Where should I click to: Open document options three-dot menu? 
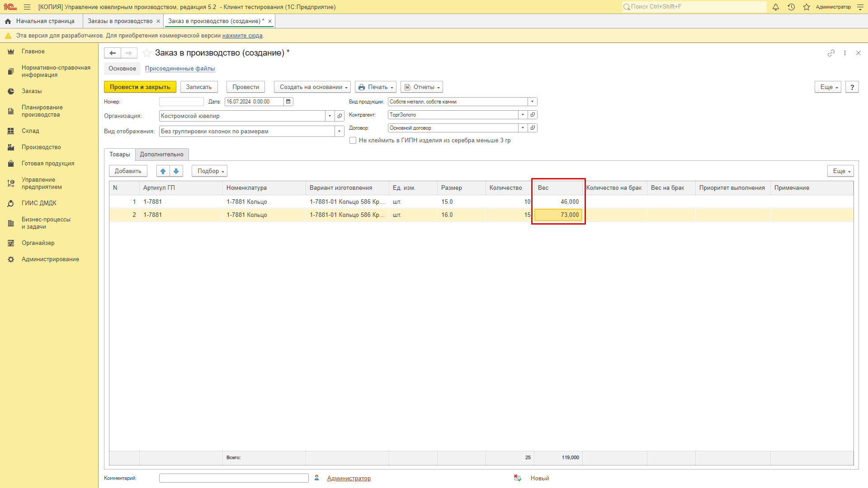[x=845, y=53]
